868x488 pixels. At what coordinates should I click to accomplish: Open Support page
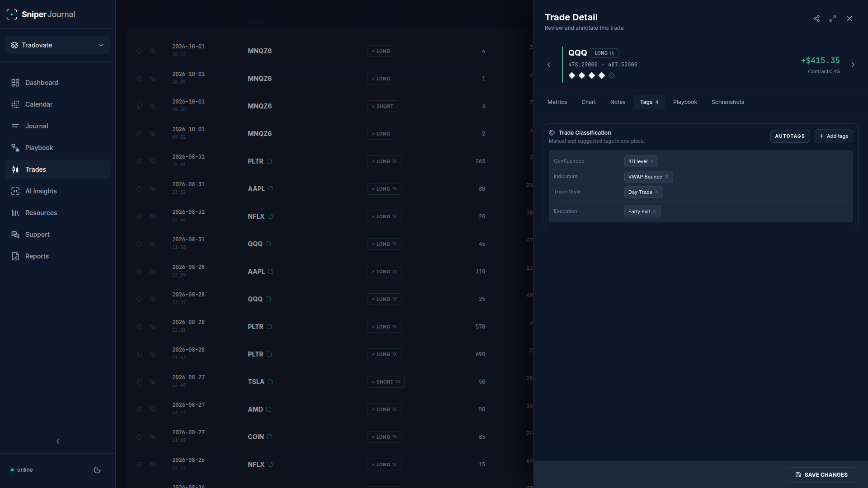click(57, 235)
